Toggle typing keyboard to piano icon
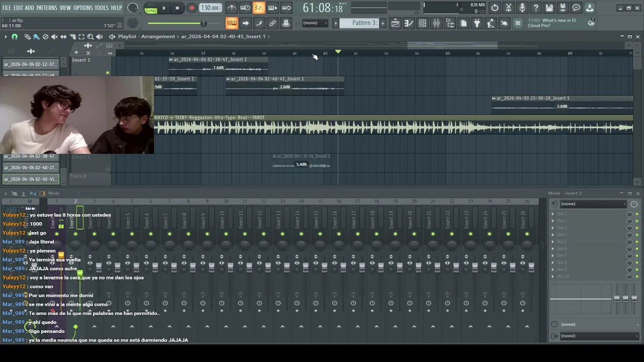Viewport: 644px width, 362px height. [231, 23]
